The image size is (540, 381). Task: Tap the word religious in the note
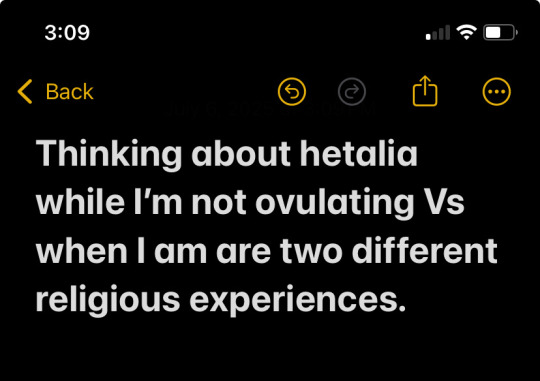(x=108, y=300)
